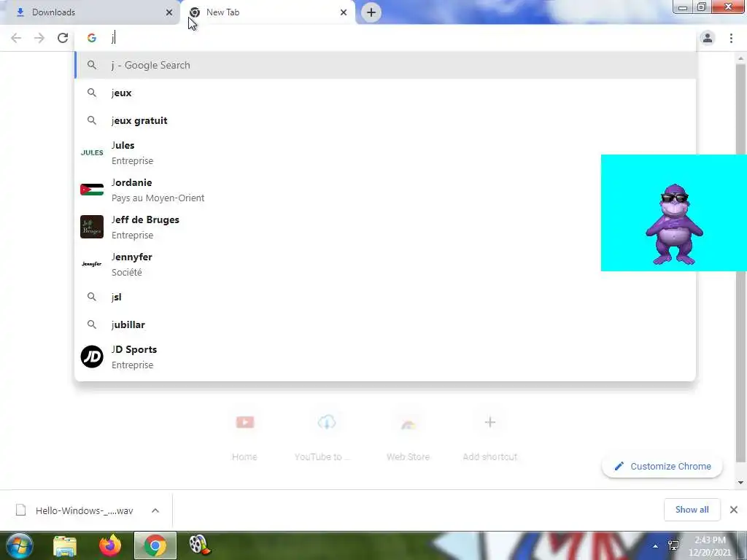
Task: Click the Jennyfer logo icon
Action: pyautogui.click(x=92, y=264)
